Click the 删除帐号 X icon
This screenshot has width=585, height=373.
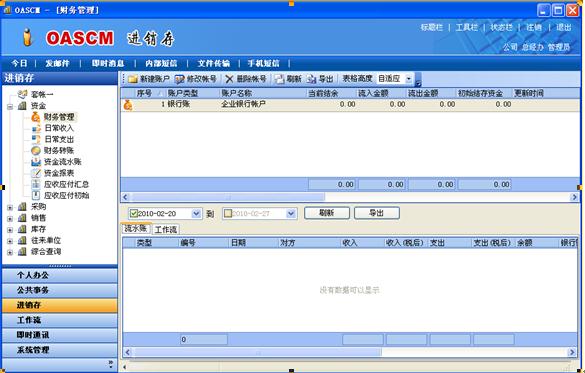coord(229,79)
